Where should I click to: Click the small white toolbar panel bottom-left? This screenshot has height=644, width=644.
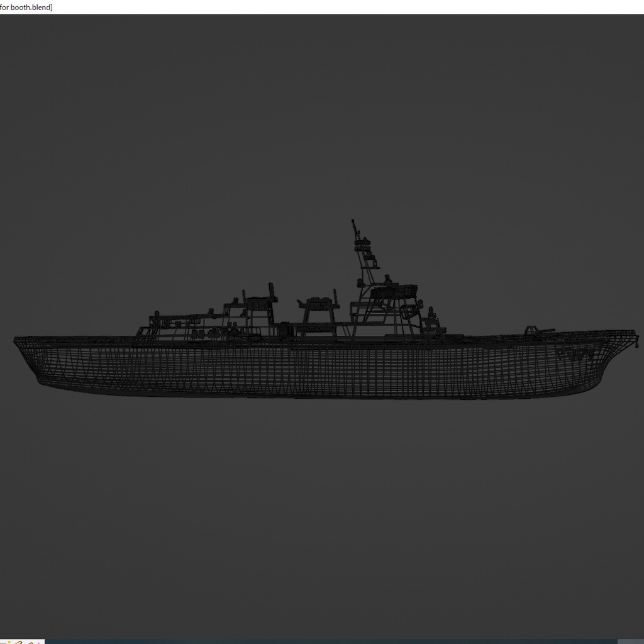[x=22, y=641]
